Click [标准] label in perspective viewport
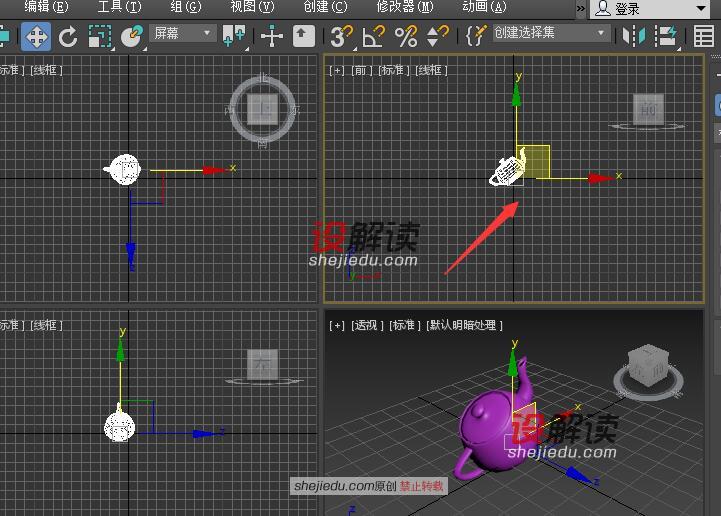This screenshot has width=721, height=516. pos(405,326)
